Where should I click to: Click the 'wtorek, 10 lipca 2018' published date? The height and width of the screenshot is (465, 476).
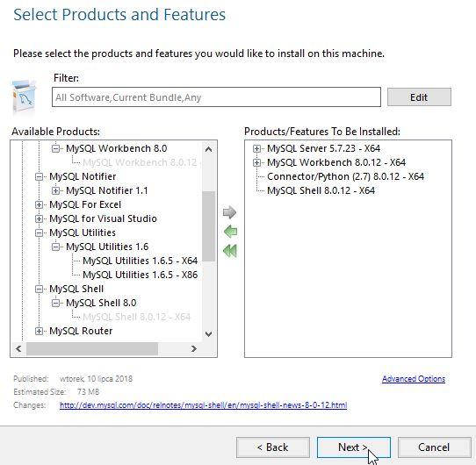[x=96, y=379]
